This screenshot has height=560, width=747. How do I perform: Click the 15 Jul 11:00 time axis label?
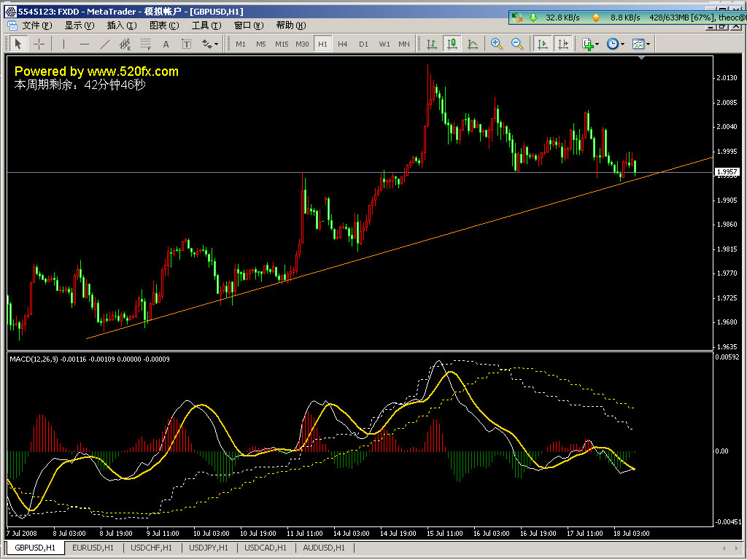point(445,533)
